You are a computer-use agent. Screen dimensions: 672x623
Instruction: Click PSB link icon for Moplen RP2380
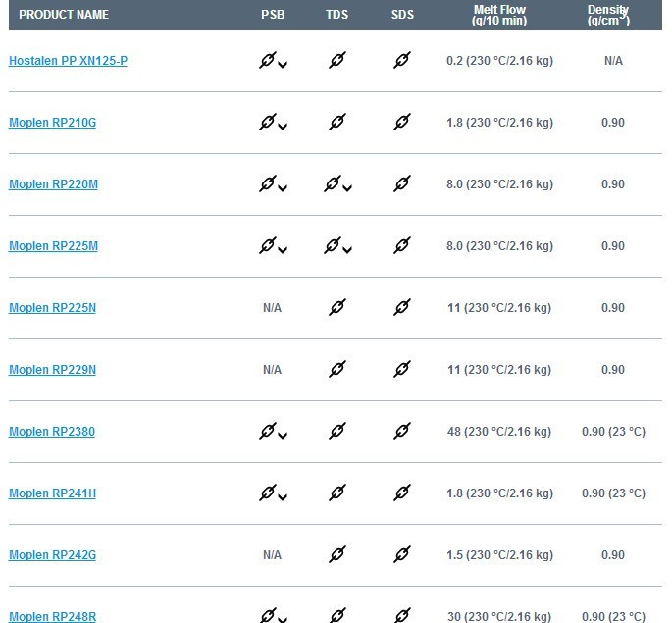click(x=268, y=431)
